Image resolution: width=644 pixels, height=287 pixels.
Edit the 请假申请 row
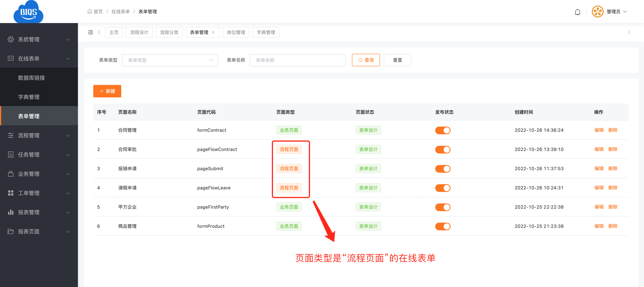(x=599, y=188)
